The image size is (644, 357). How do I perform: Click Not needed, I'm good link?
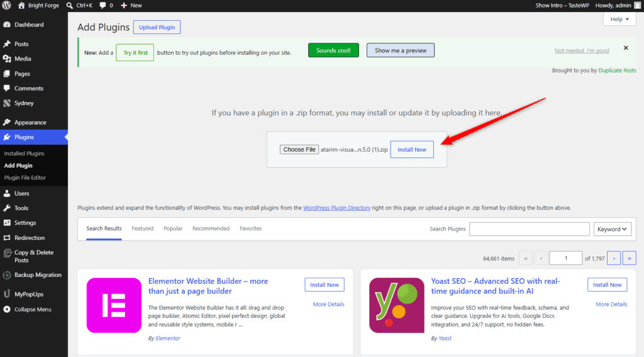tap(582, 50)
